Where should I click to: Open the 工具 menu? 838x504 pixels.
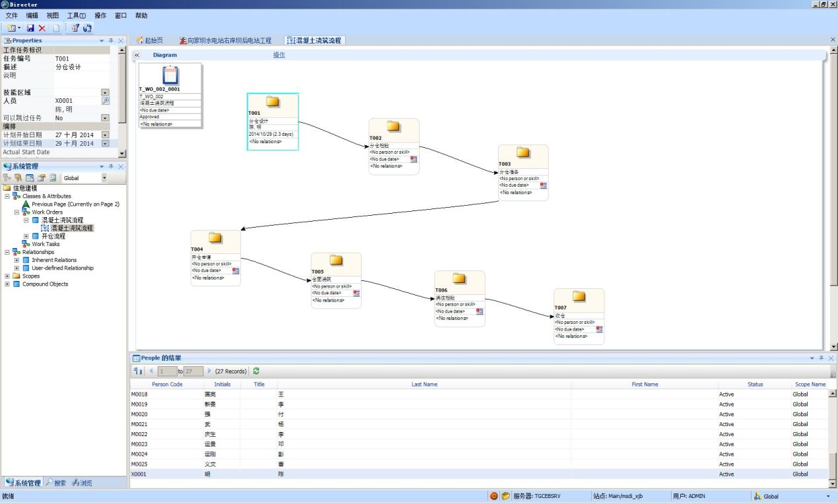[76, 15]
